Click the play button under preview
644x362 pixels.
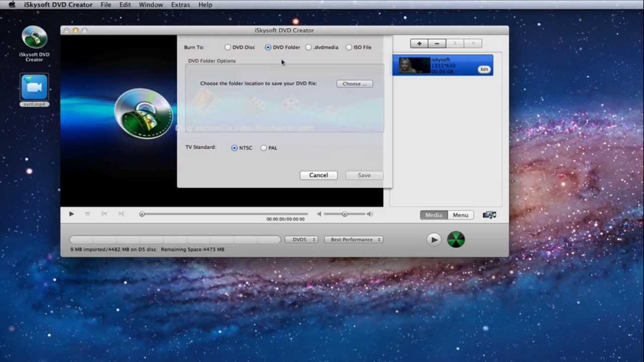tap(71, 214)
